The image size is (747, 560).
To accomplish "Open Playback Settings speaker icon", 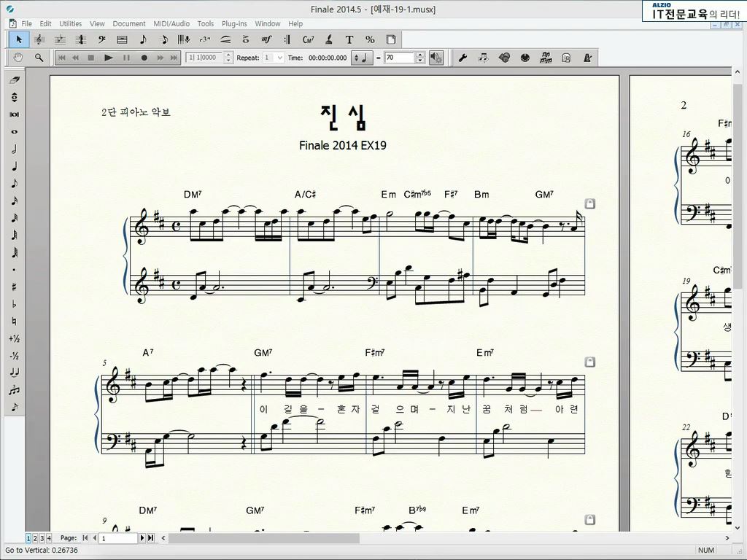I will click(436, 58).
